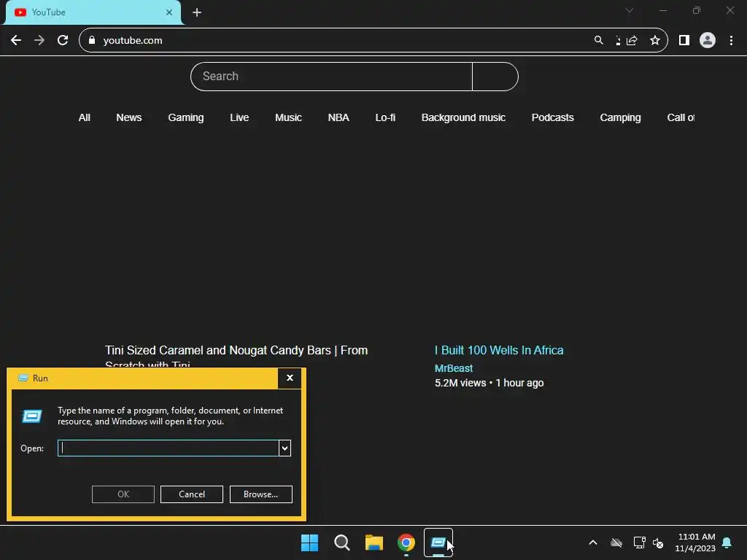Image resolution: width=747 pixels, height=560 pixels.
Task: Select the Lo-fi filter chip
Action: coord(385,117)
